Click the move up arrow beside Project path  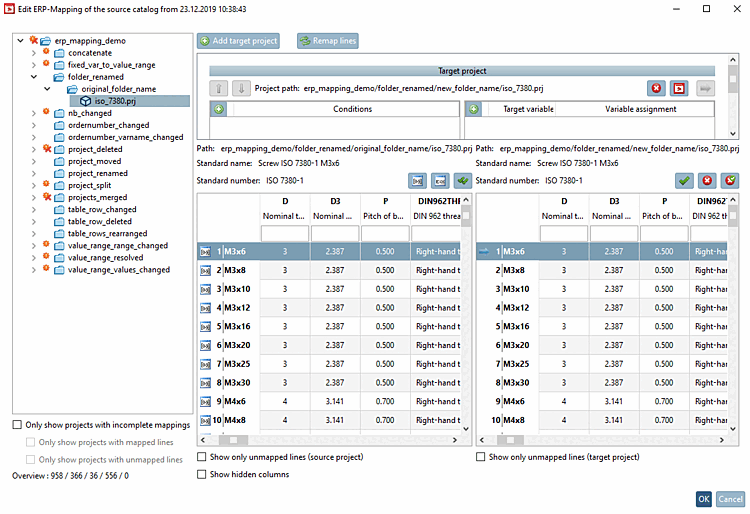(220, 89)
